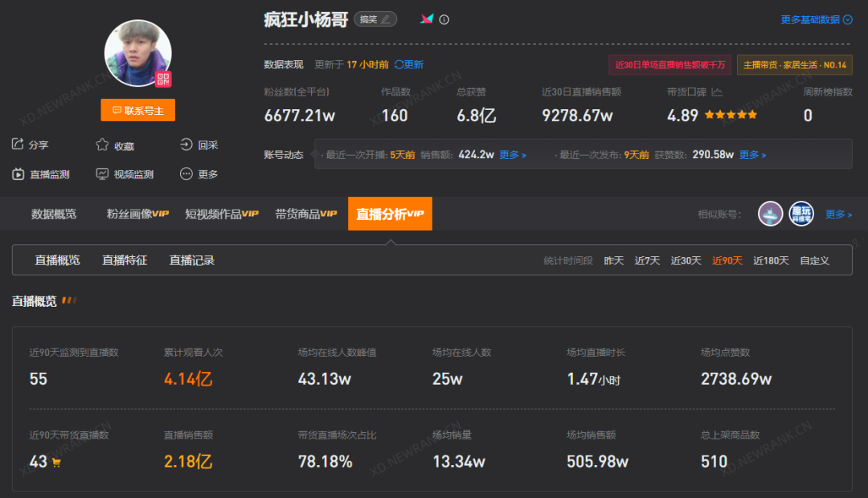The image size is (868, 498).
Task: Select the 昨天 time range
Action: coord(613,259)
